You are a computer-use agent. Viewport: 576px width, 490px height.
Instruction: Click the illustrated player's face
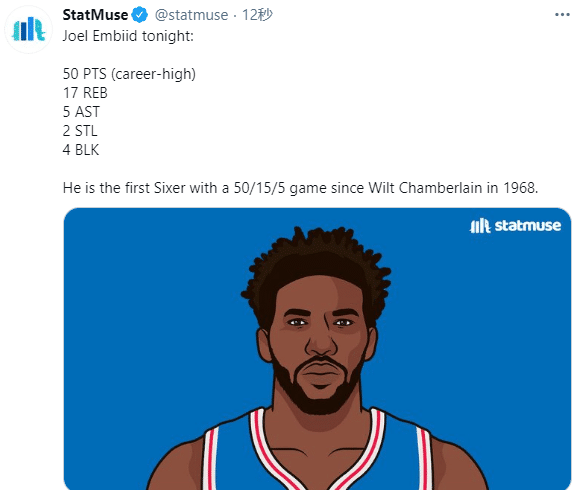coord(319,342)
